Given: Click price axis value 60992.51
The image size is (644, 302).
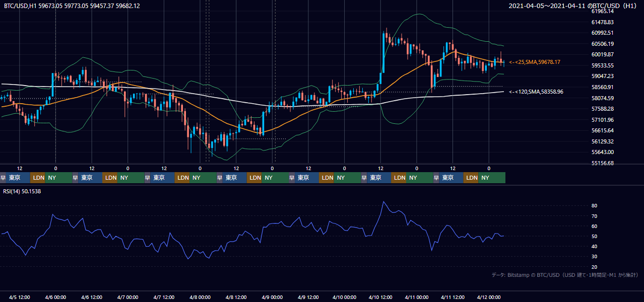Looking at the screenshot, I should [x=602, y=33].
